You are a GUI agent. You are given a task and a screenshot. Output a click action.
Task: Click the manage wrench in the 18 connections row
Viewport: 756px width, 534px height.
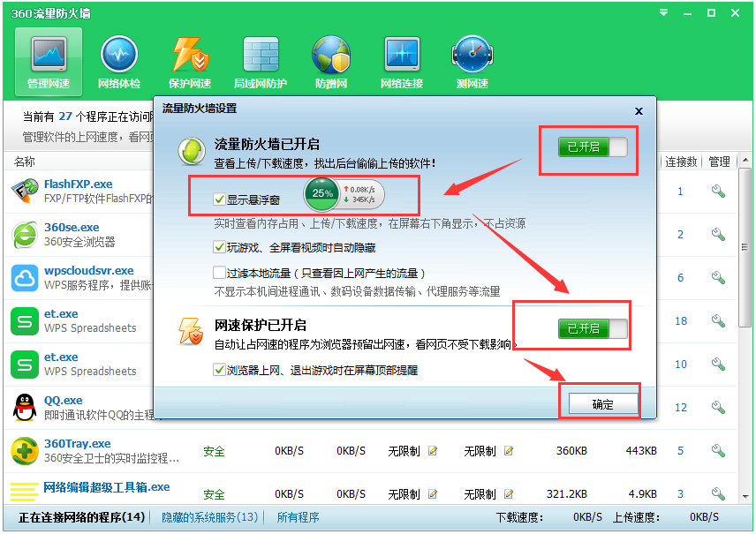coord(718,321)
